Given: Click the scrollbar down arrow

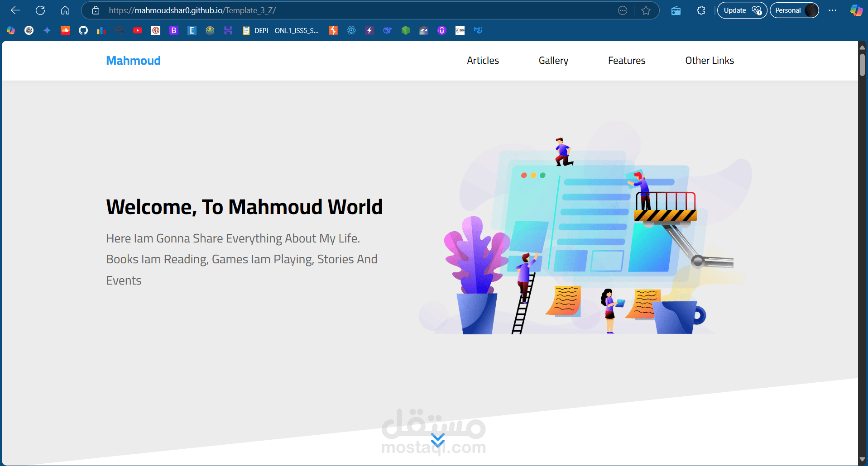Looking at the screenshot, I should pos(862,460).
